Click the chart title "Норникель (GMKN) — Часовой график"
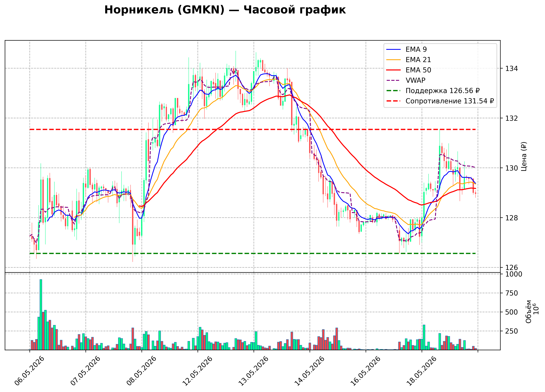Screen dimensions: 545x392 (x=225, y=10)
